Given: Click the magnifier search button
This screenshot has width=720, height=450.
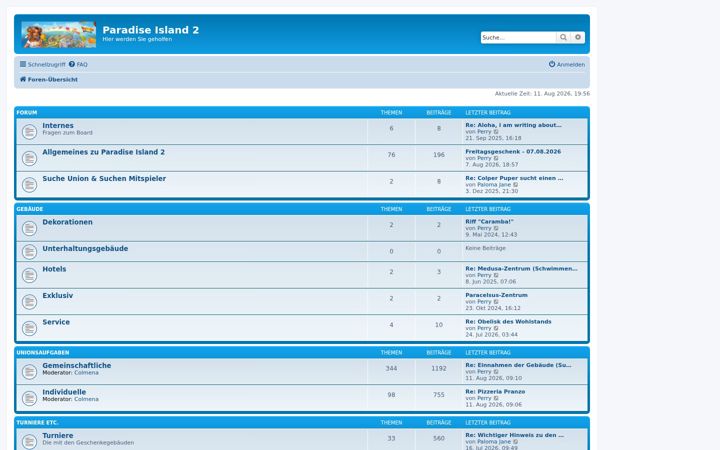Looking at the screenshot, I should [563, 38].
